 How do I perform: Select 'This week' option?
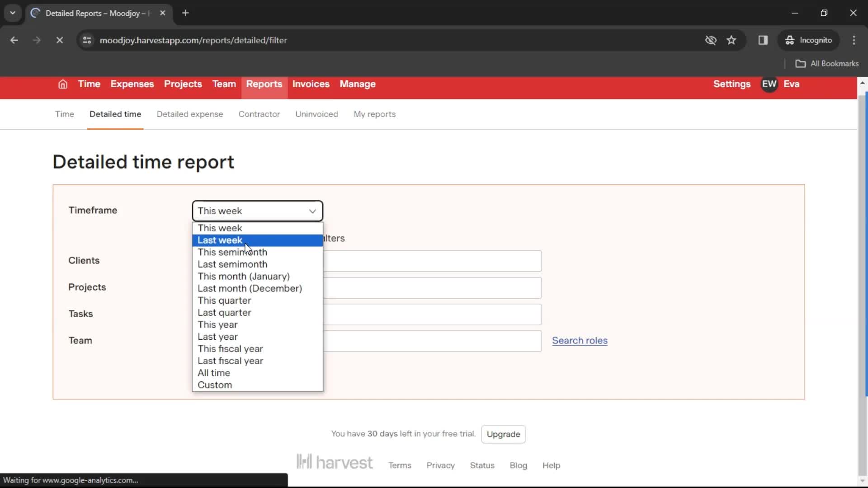(x=257, y=228)
